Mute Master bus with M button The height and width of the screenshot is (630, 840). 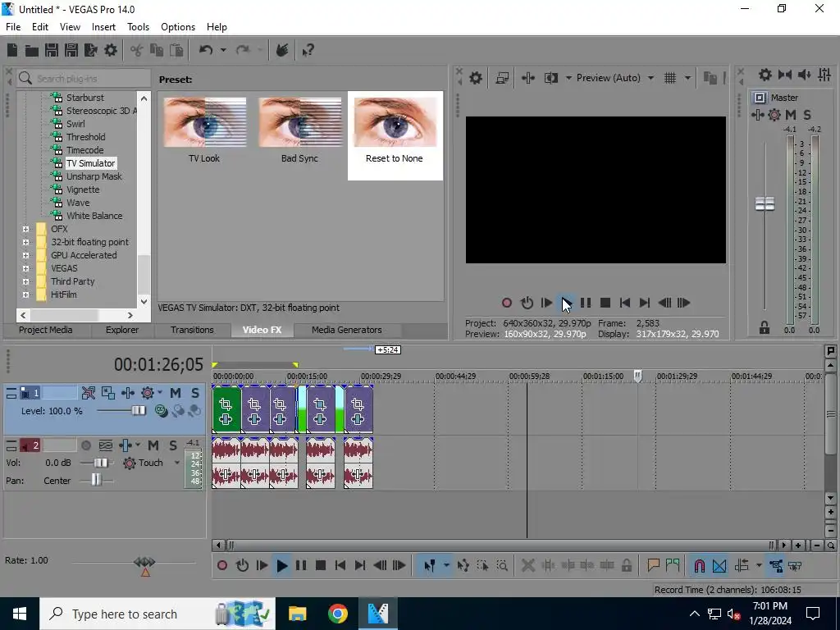tap(791, 115)
